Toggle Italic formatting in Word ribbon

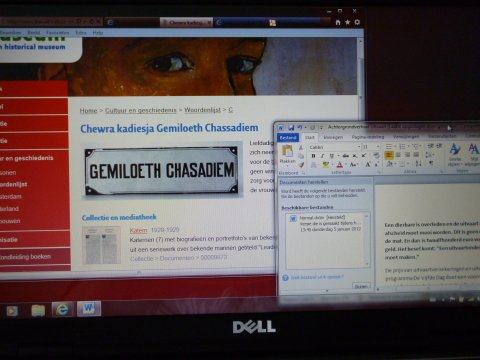click(x=322, y=156)
